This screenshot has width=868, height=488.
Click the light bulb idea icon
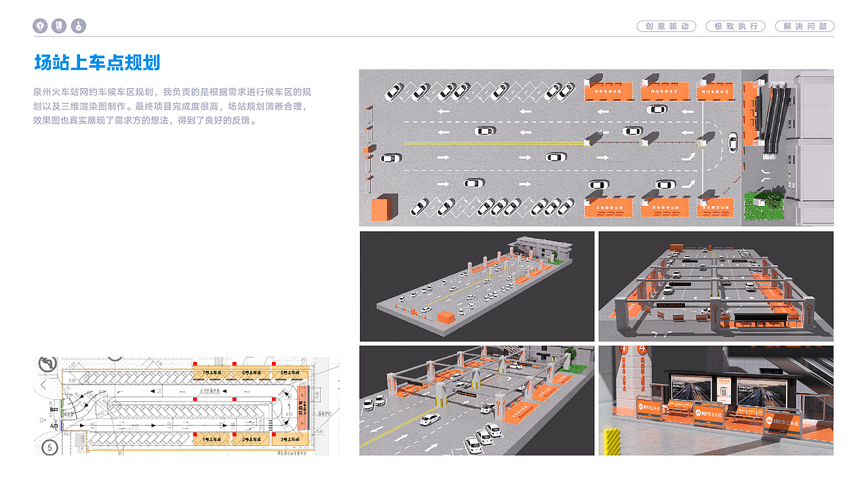pyautogui.click(x=41, y=26)
